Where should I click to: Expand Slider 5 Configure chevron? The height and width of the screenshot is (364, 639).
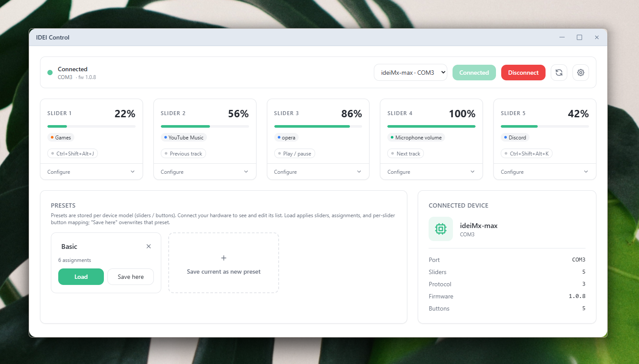click(x=586, y=172)
